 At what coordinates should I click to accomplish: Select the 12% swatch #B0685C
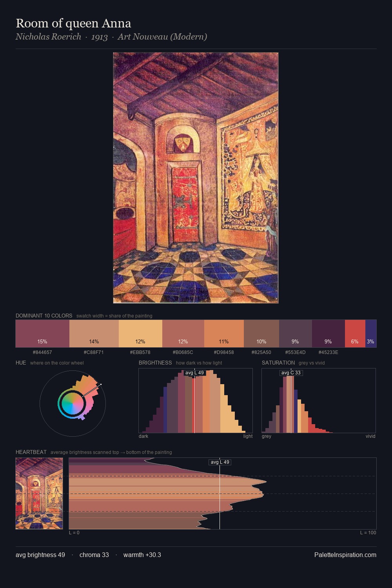[x=183, y=334]
